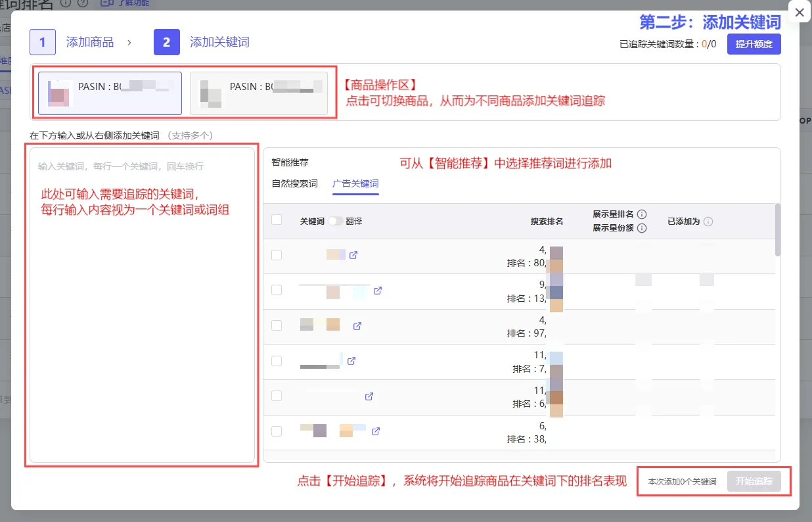The image size is (812, 522).
Task: Tick checkbox of the 排名:38 row
Action: tap(277, 431)
